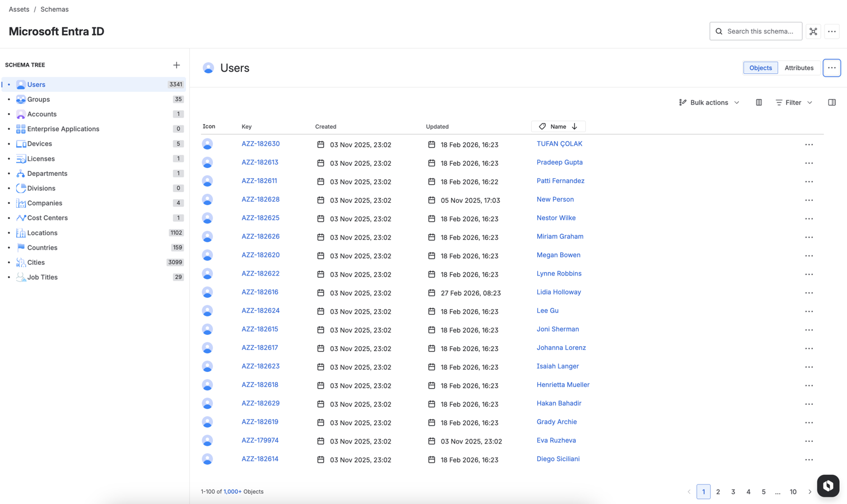Viewport: 847px width, 504px height.
Task: Switch to the Attributes tab
Action: [x=798, y=68]
